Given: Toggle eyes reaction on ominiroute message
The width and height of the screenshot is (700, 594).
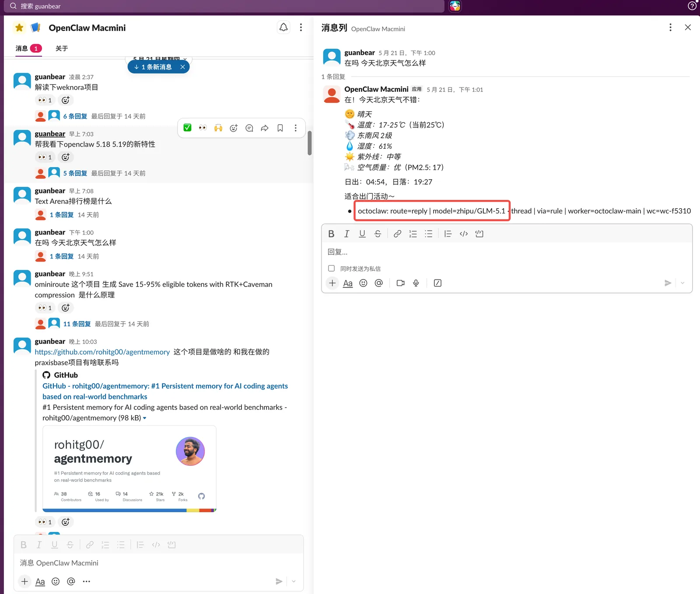Looking at the screenshot, I should (45, 308).
